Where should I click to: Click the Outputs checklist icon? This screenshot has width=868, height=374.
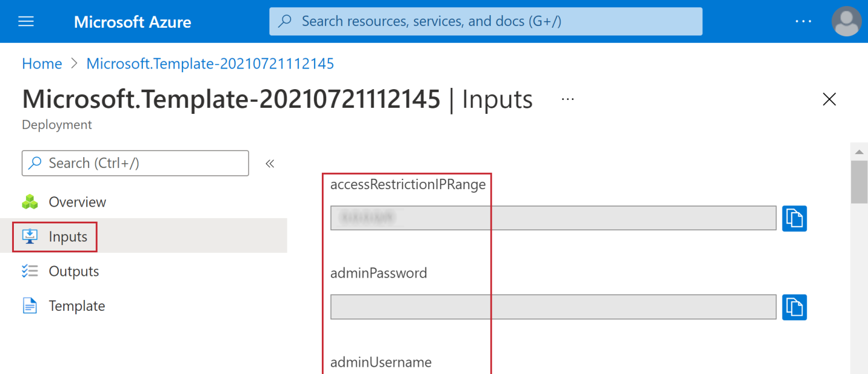(x=30, y=272)
